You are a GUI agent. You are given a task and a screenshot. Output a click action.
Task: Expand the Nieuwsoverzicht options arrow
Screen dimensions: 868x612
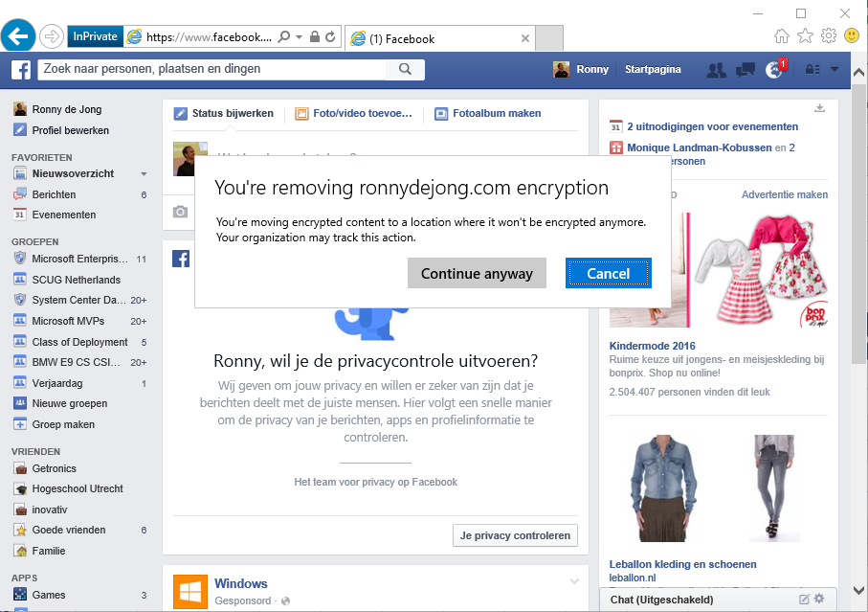[x=144, y=174]
